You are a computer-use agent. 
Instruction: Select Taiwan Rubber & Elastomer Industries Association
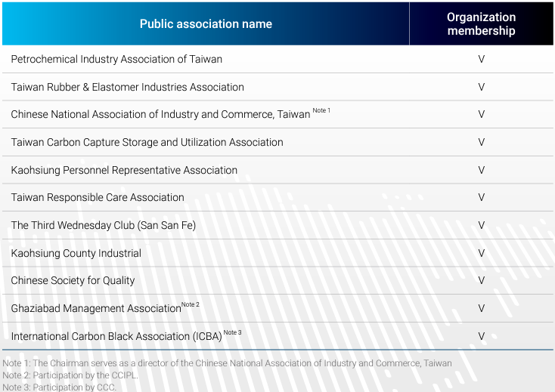(128, 87)
